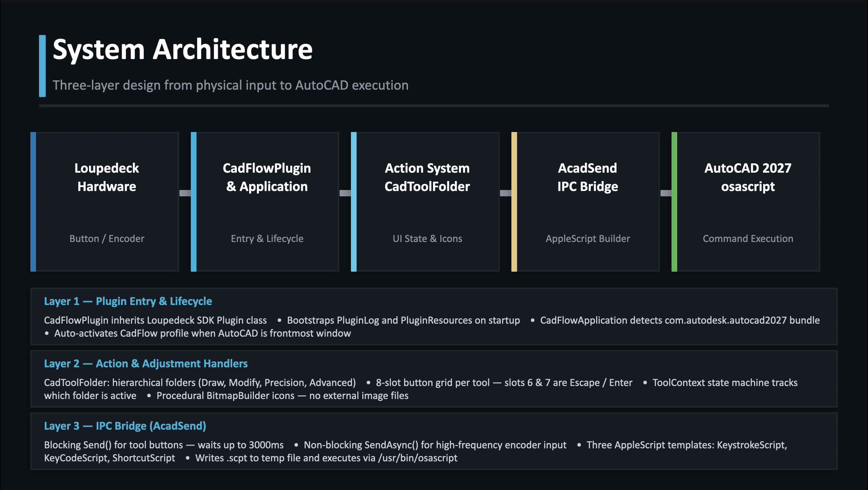Select the Layer 1 Plugin Entry heading
Screen dimensions: 868x490
tap(128, 301)
